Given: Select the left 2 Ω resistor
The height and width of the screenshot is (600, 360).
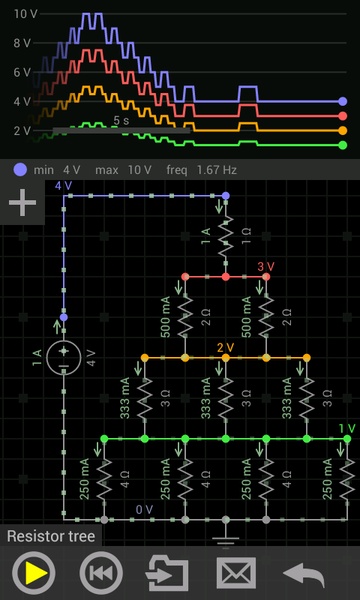Looking at the screenshot, I should [185, 317].
